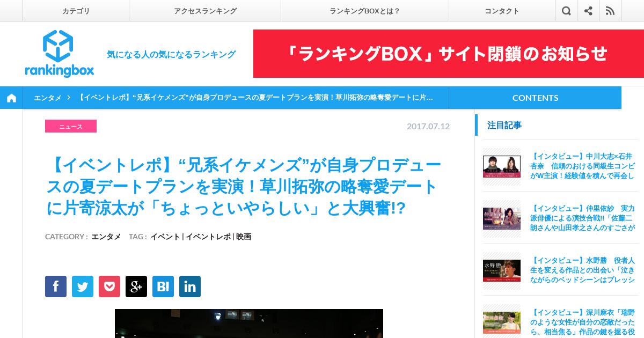Viewport: 644px width, 338px height.
Task: Click the 仲里依紗 interview thumbnail
Action: click(x=502, y=218)
